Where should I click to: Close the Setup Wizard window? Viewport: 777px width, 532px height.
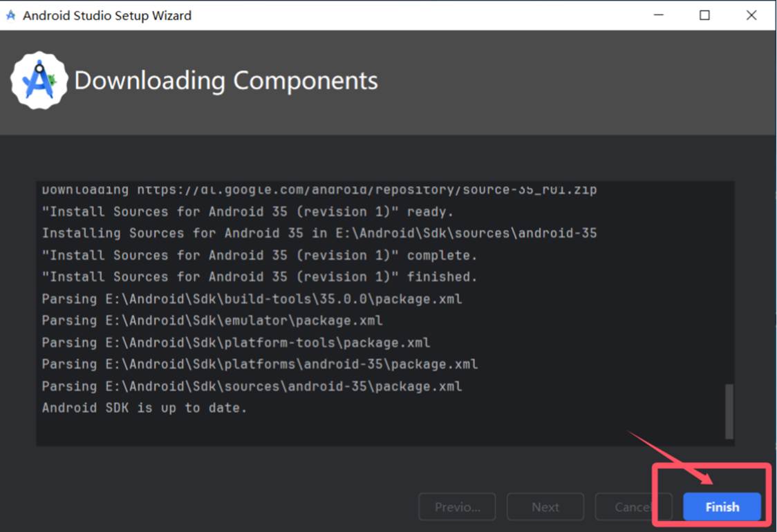click(751, 15)
